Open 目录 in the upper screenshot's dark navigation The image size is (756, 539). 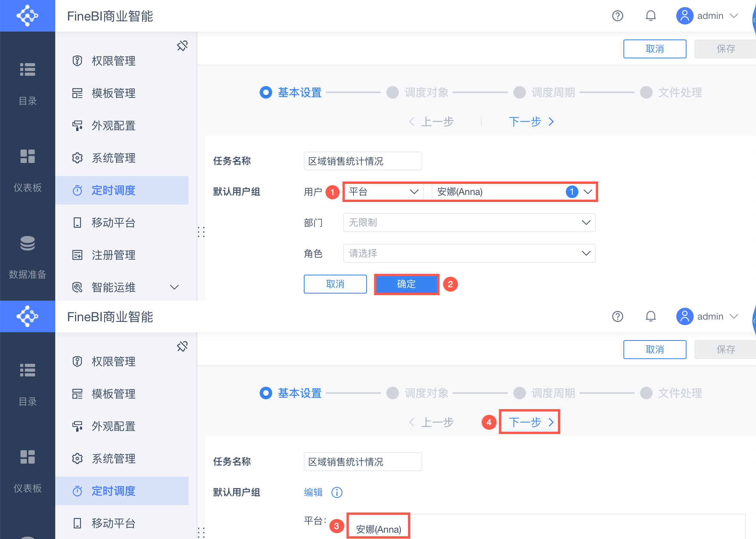[28, 84]
